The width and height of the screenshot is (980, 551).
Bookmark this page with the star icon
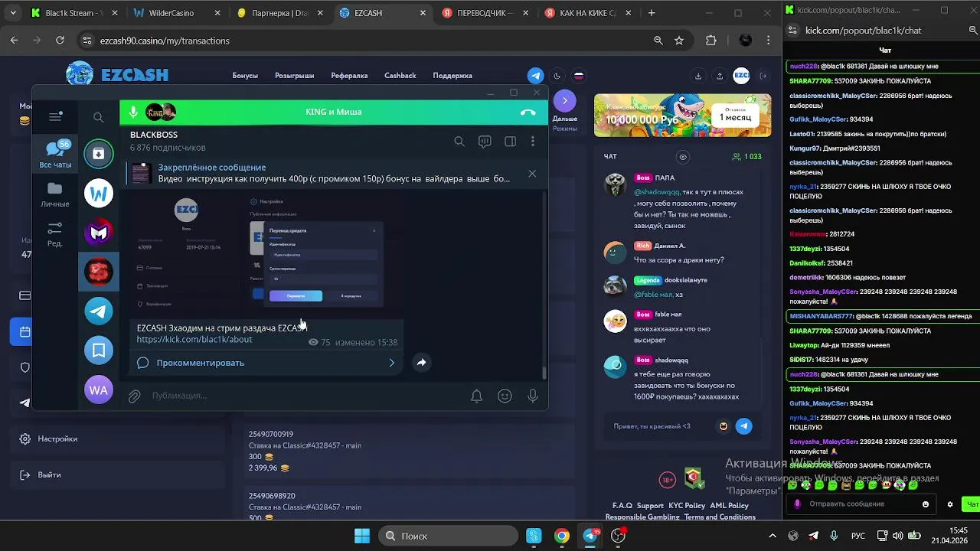tap(679, 41)
